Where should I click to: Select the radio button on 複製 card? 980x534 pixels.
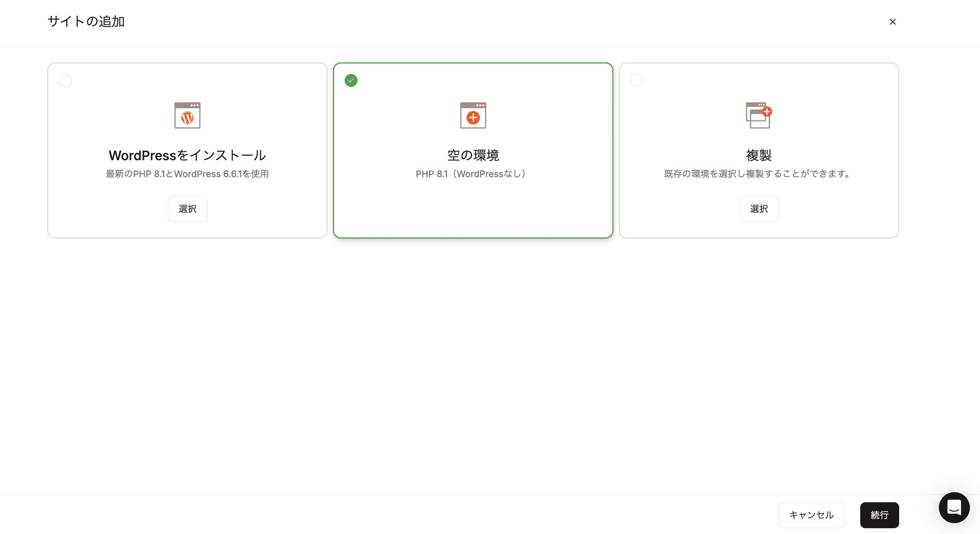pyautogui.click(x=636, y=80)
